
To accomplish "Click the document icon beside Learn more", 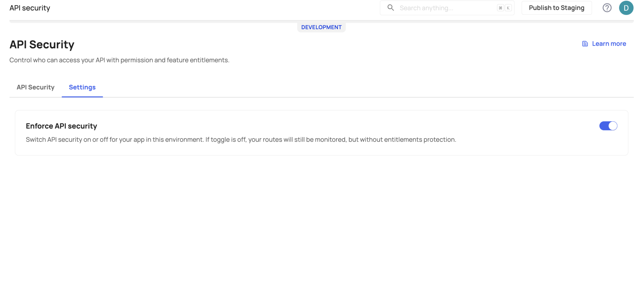I will click(585, 44).
